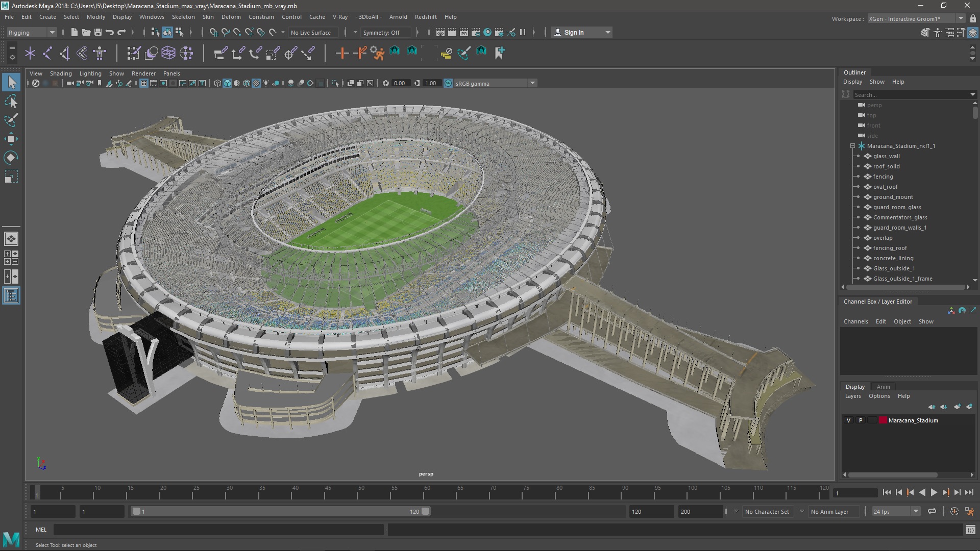Screen dimensions: 980x551
Task: Click the Undo arrow icon
Action: coord(109,32)
